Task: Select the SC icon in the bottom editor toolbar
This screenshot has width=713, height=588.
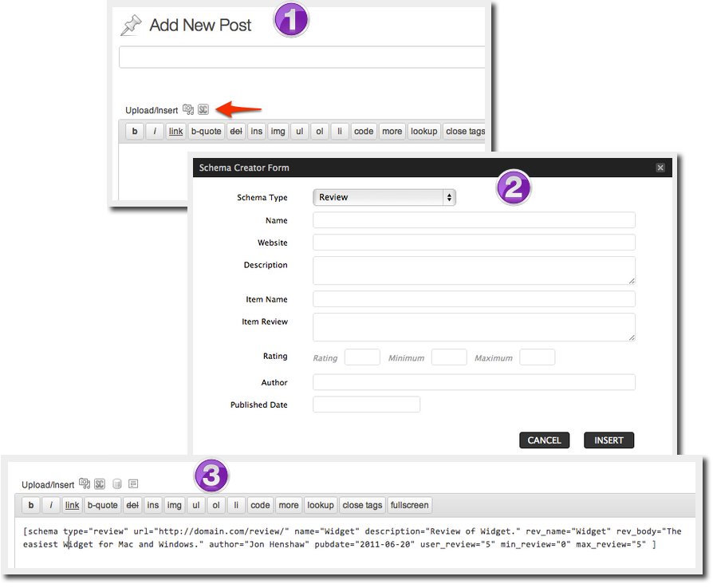Action: tap(100, 483)
